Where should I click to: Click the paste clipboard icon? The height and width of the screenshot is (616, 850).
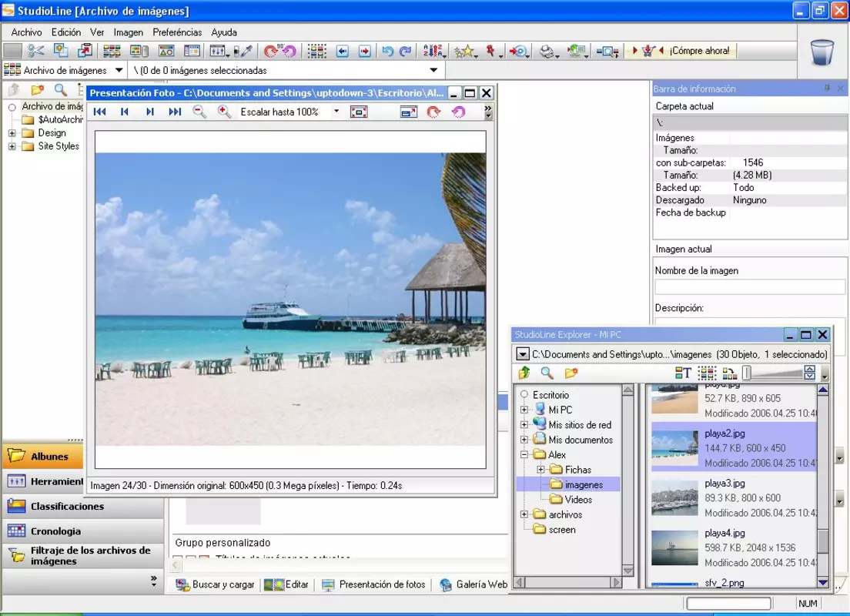tap(85, 50)
